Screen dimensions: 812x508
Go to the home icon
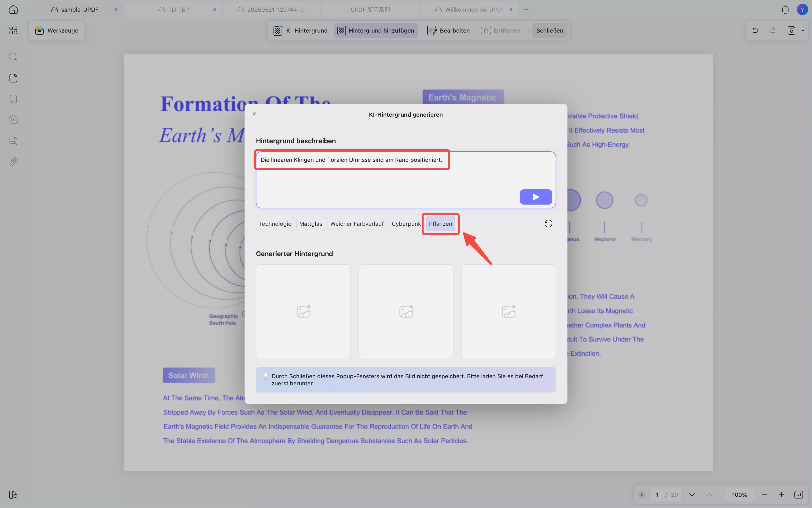tap(13, 10)
